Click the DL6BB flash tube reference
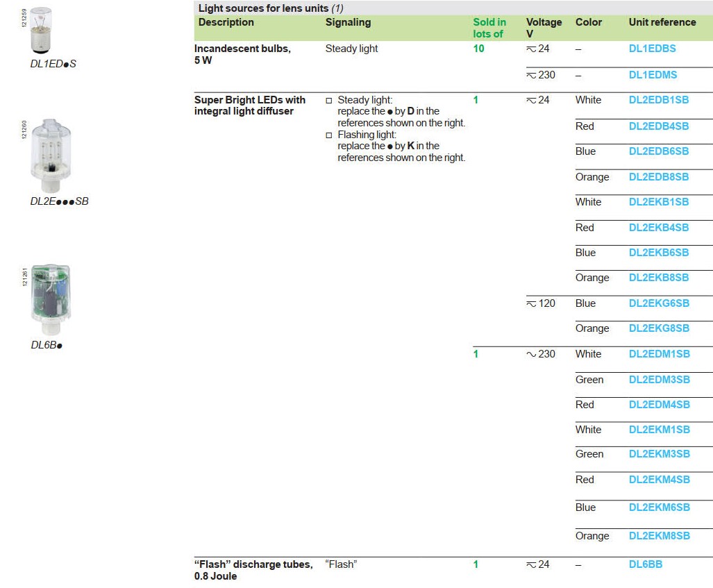The height and width of the screenshot is (588, 713). (x=646, y=564)
